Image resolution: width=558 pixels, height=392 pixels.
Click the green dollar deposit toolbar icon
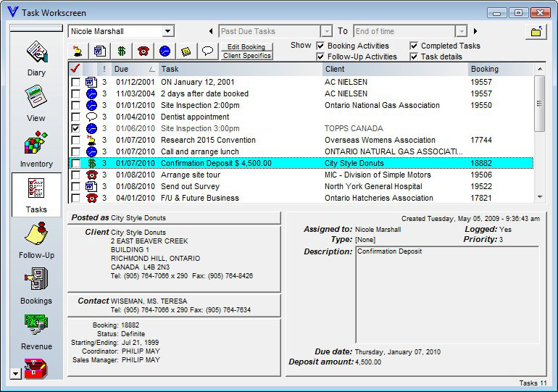(x=121, y=51)
